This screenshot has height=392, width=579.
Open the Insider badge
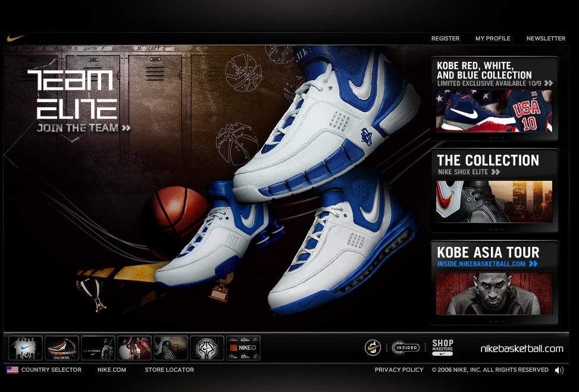(x=405, y=348)
